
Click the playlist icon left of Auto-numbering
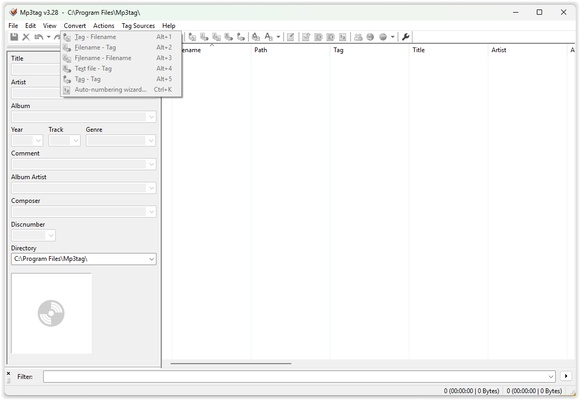330,37
